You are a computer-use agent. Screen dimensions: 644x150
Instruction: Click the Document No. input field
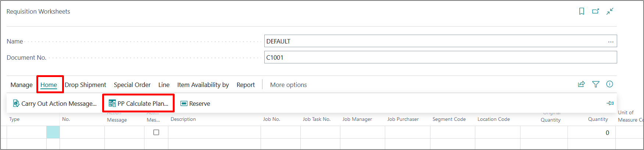point(440,57)
